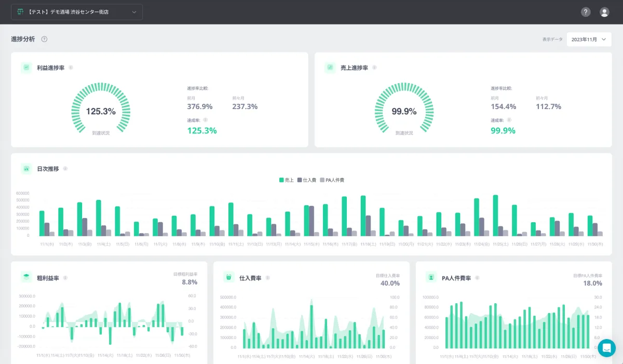Image resolution: width=623 pixels, height=364 pixels.
Task: Toggle PA人件費 series in chart legend
Action: click(332, 180)
